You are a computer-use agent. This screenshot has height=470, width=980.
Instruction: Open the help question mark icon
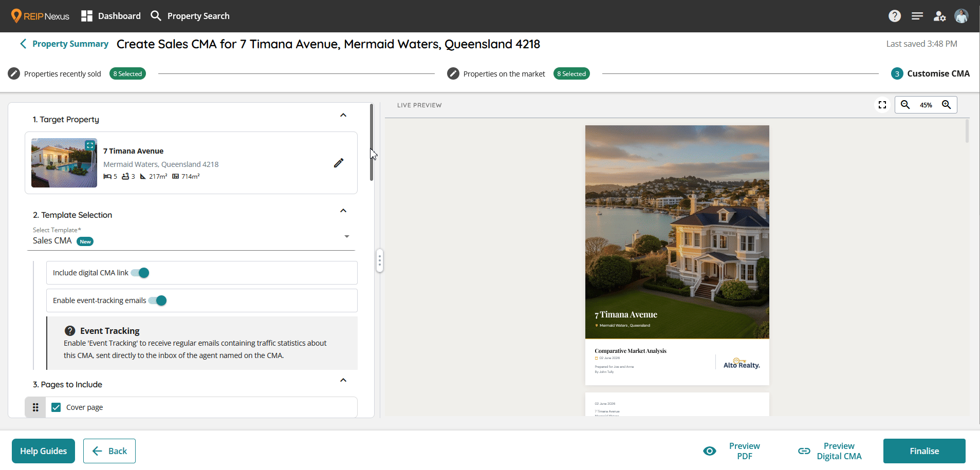895,16
